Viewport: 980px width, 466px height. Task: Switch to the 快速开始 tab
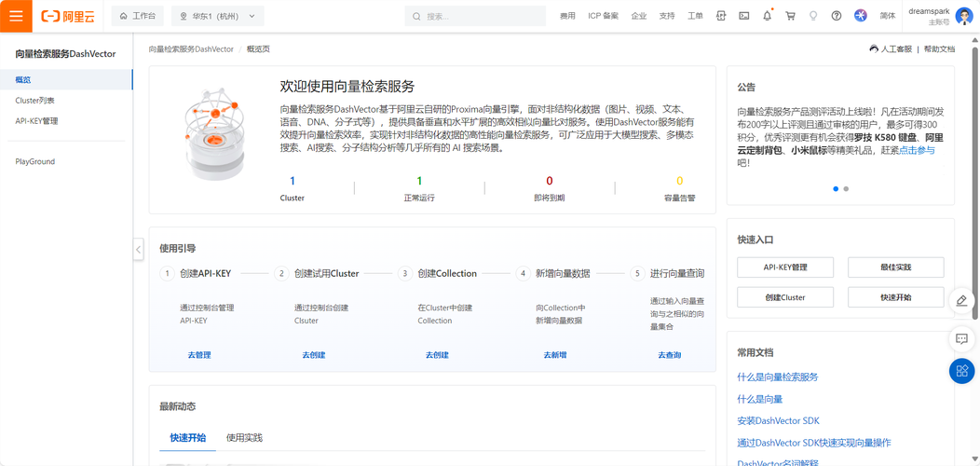pyautogui.click(x=187, y=437)
